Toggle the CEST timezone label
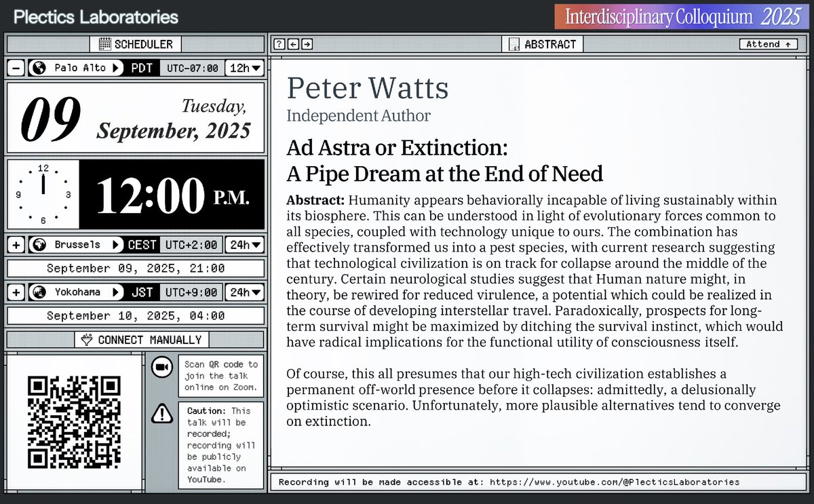814x504 pixels. click(142, 244)
